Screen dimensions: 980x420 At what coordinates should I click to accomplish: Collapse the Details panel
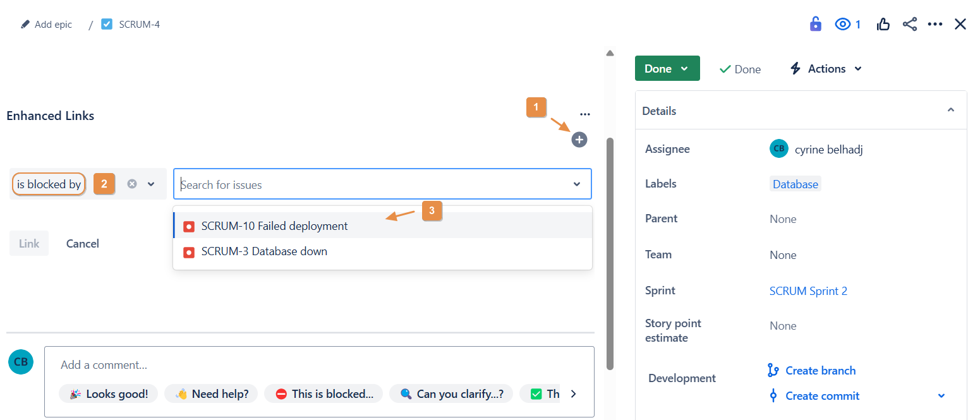[950, 110]
